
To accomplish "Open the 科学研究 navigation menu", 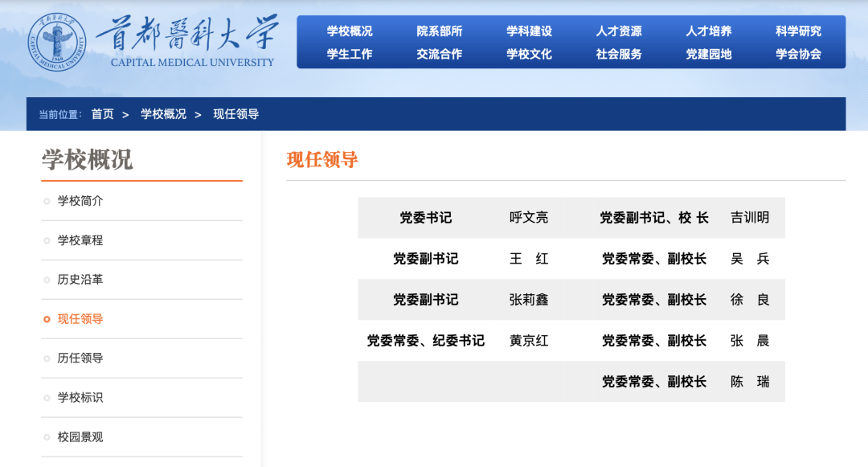I will pos(798,31).
